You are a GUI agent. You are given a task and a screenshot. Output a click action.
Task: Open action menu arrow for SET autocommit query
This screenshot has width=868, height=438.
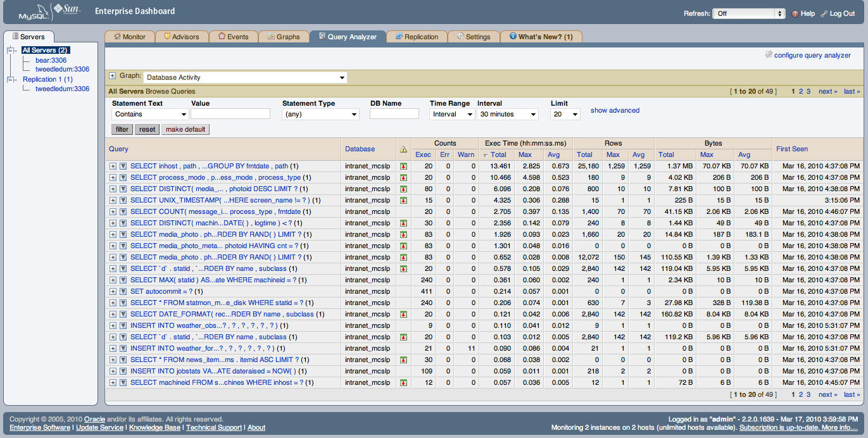pyautogui.click(x=123, y=292)
